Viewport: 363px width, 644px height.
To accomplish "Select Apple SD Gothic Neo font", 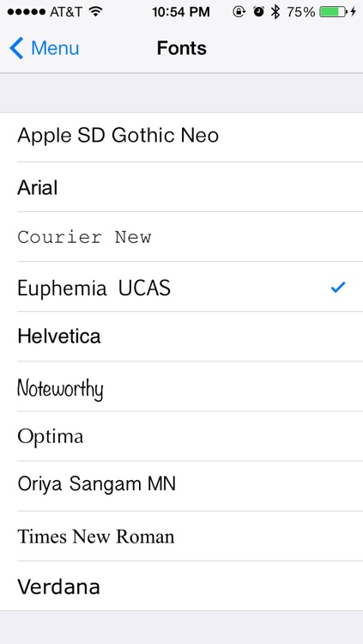I will click(182, 137).
